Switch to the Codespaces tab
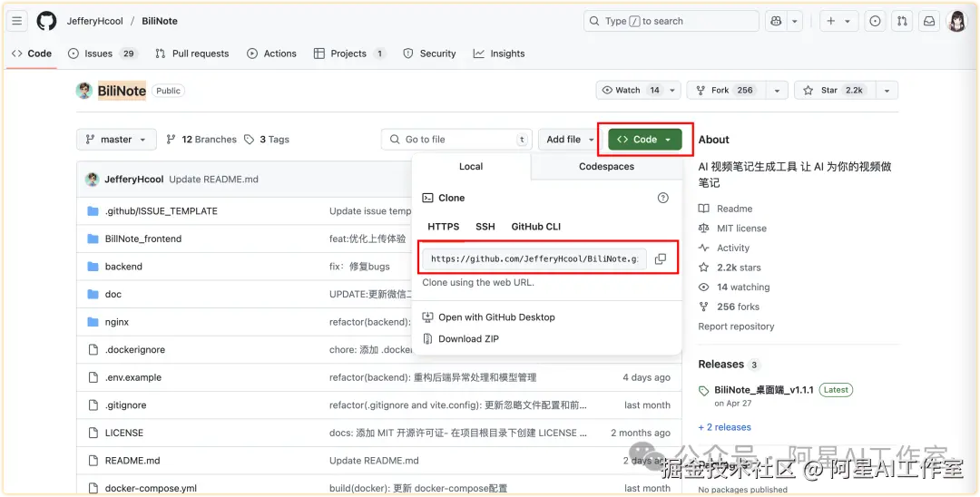This screenshot has width=980, height=497. click(x=606, y=167)
